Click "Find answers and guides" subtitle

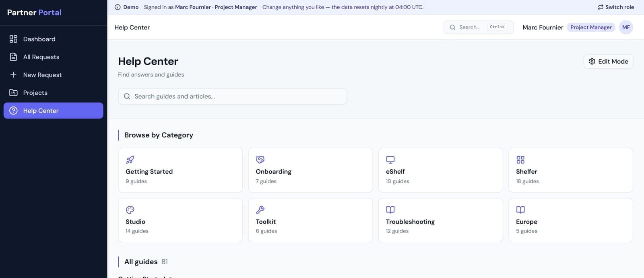[151, 75]
